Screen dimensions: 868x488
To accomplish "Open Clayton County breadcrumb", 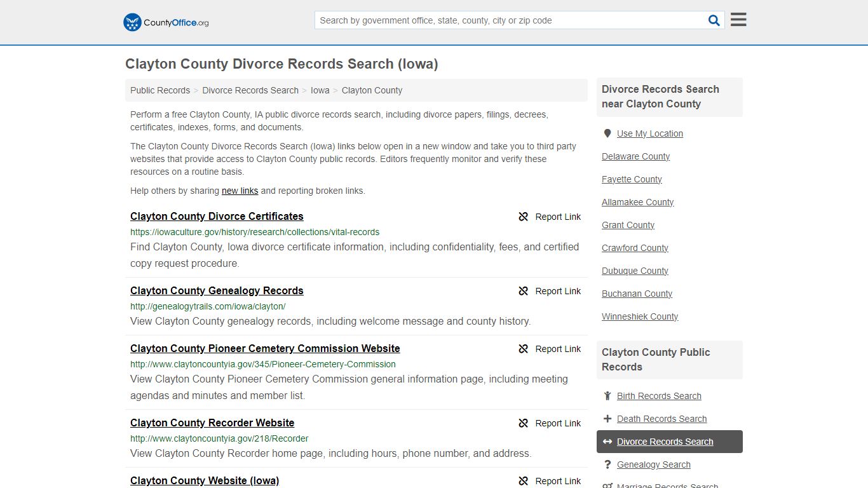I will point(372,90).
